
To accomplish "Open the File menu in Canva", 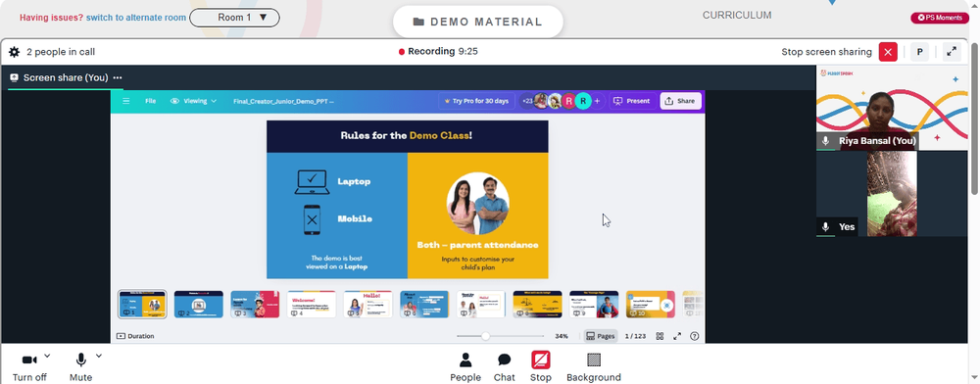I will (x=151, y=101).
